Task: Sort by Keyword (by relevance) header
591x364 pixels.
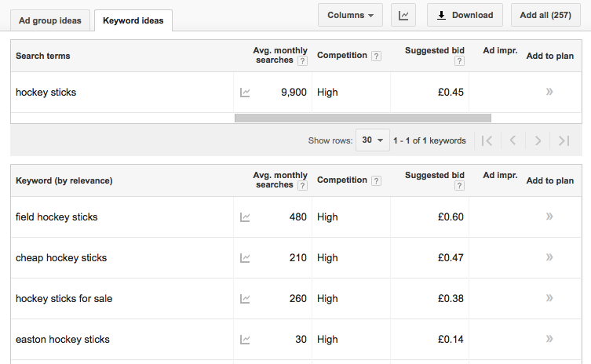Action: [x=64, y=180]
